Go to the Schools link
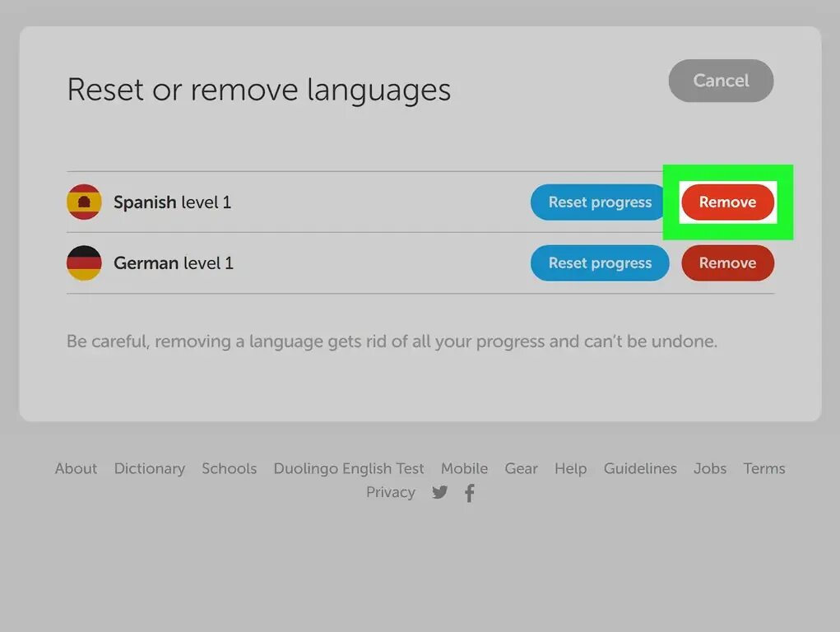This screenshot has width=840, height=632. click(x=230, y=468)
